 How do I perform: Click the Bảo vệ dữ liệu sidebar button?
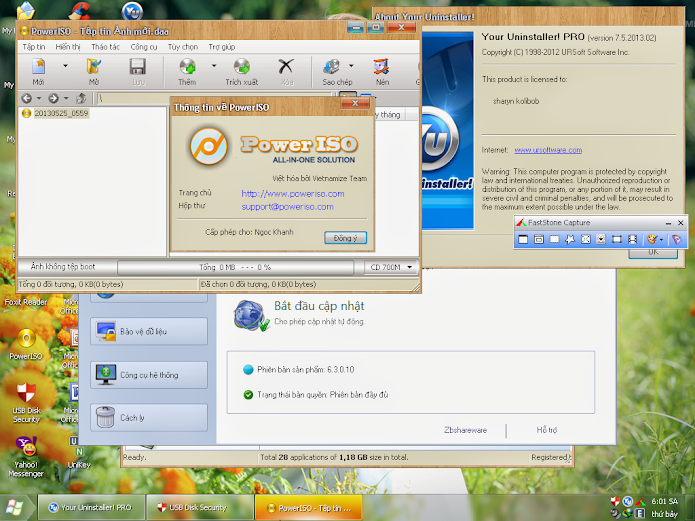pos(149,331)
